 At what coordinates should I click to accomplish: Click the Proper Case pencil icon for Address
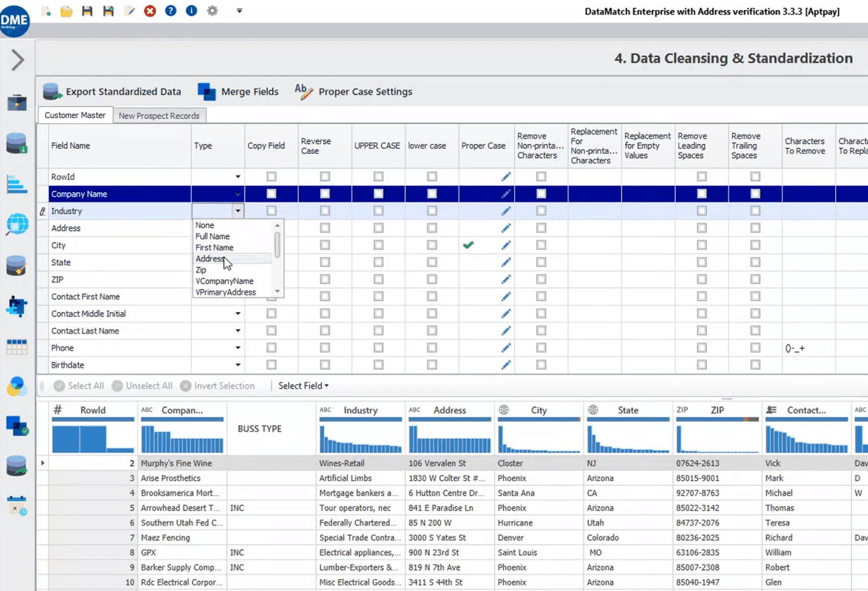point(506,228)
